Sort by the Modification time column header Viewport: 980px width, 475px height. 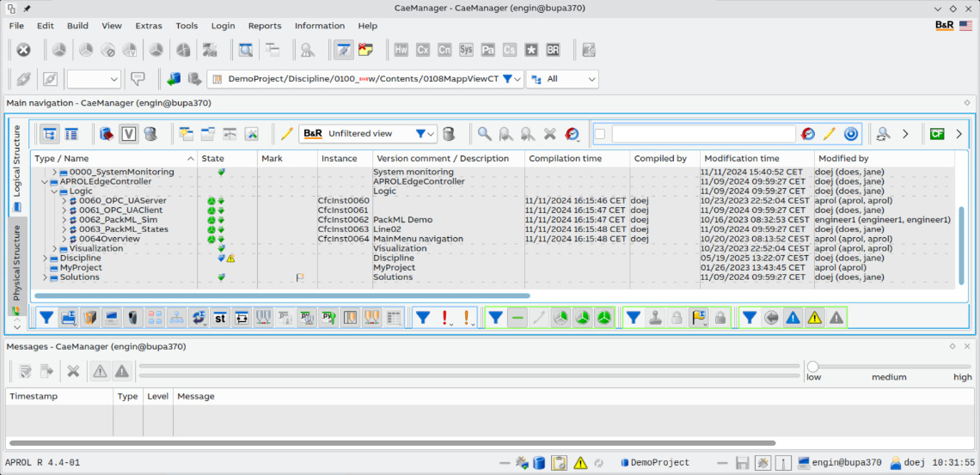[x=740, y=159]
